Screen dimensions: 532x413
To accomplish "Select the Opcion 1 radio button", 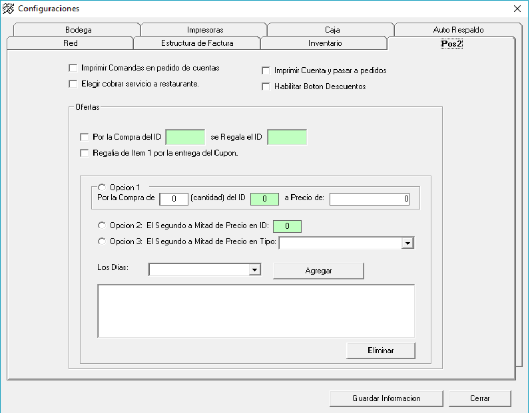I will [102, 187].
